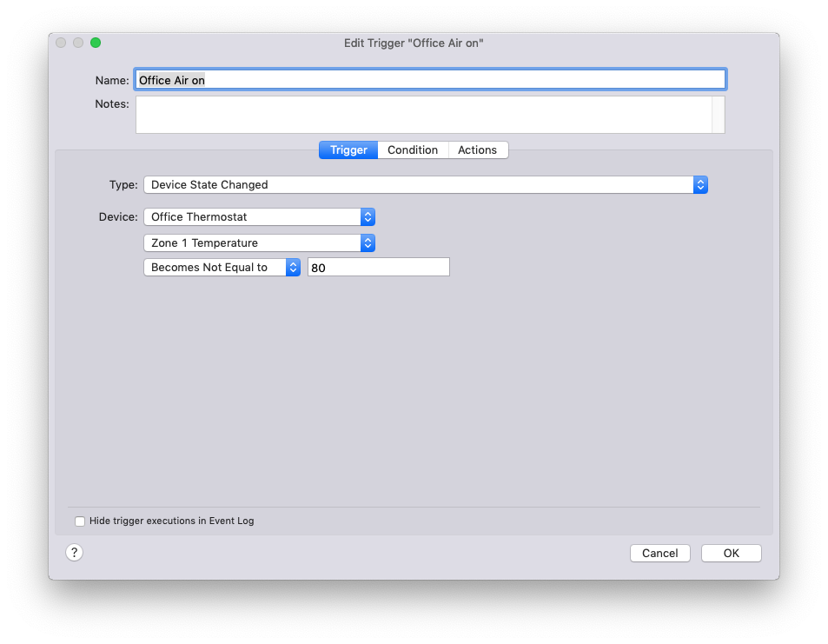Viewport: 828px width, 644px height.
Task: Switch to the Actions tab
Action: click(477, 150)
